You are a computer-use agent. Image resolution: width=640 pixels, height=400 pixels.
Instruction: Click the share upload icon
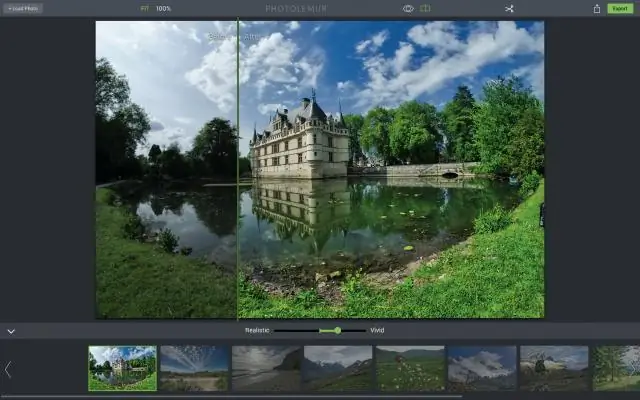tap(597, 8)
